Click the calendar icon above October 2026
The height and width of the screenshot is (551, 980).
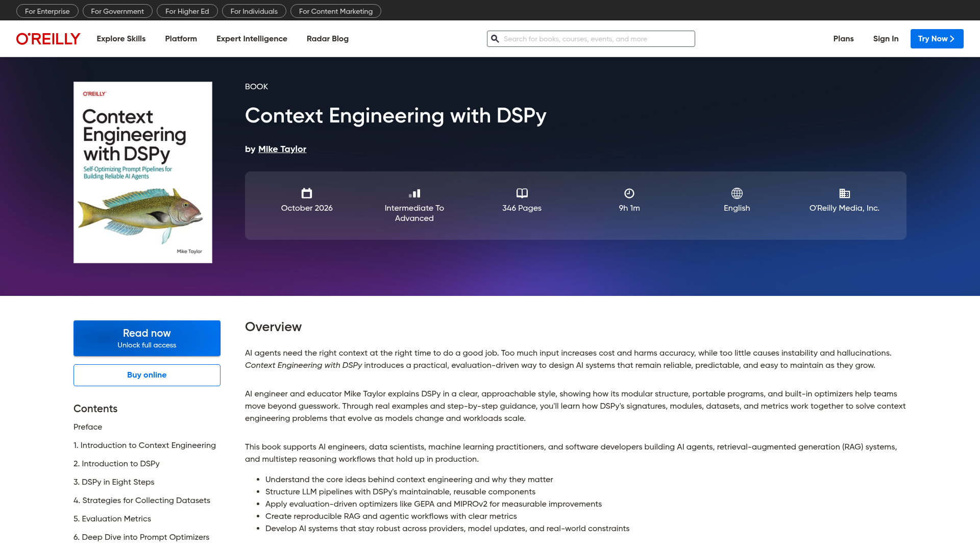click(x=307, y=193)
